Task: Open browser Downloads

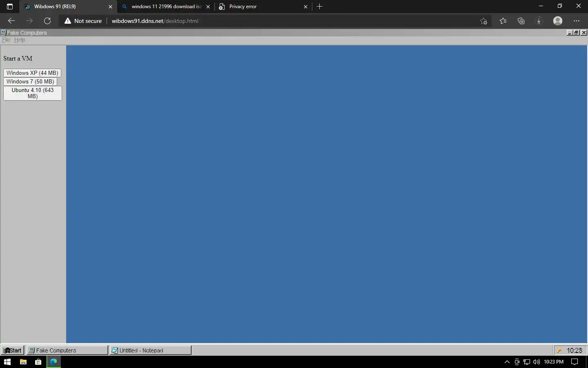Action: [x=539, y=21]
